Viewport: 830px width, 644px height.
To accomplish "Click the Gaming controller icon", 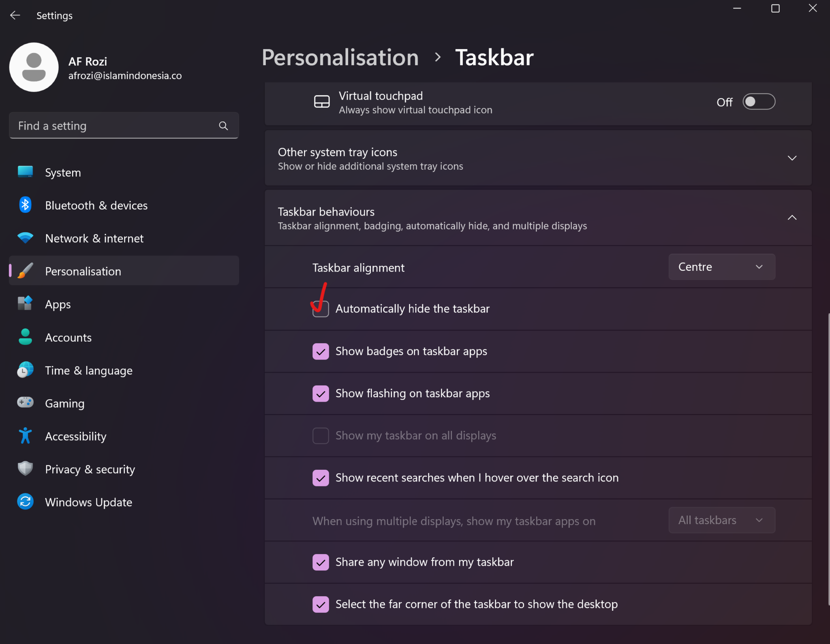I will [x=25, y=403].
